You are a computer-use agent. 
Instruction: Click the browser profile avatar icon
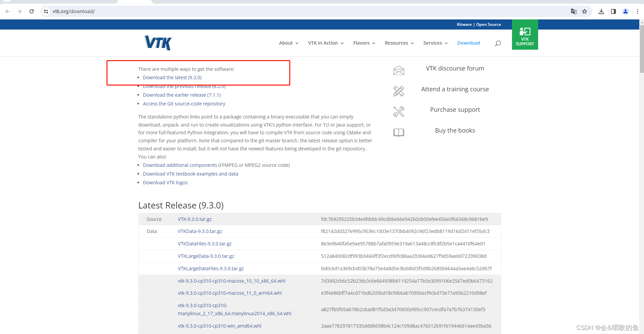click(x=625, y=11)
